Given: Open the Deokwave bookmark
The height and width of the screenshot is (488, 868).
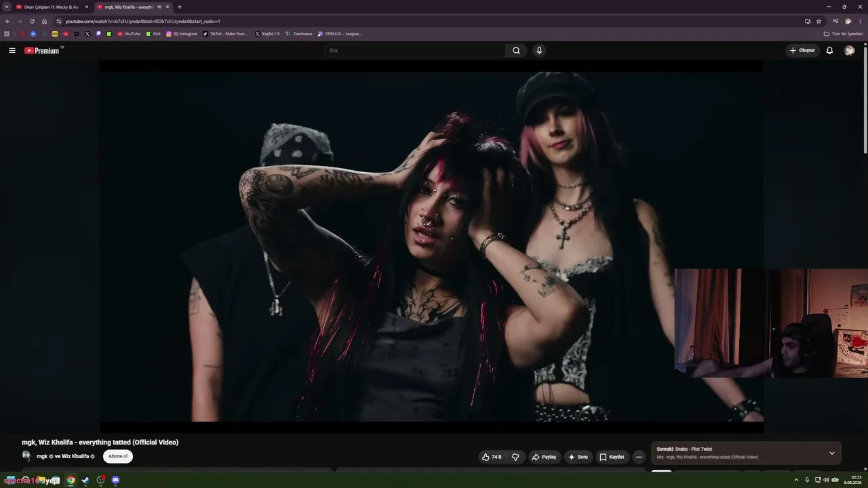Looking at the screenshot, I should coord(299,33).
